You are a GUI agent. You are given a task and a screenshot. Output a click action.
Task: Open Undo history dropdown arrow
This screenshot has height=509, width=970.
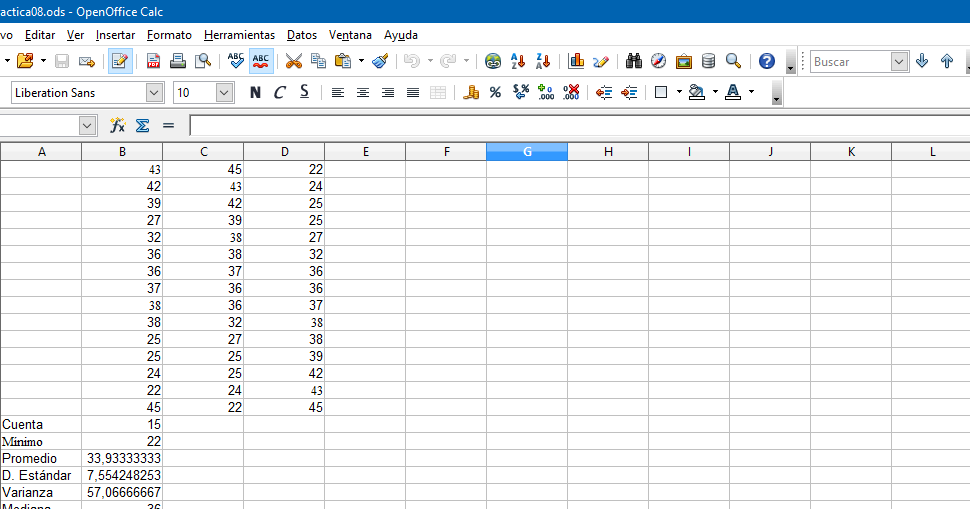[x=431, y=61]
